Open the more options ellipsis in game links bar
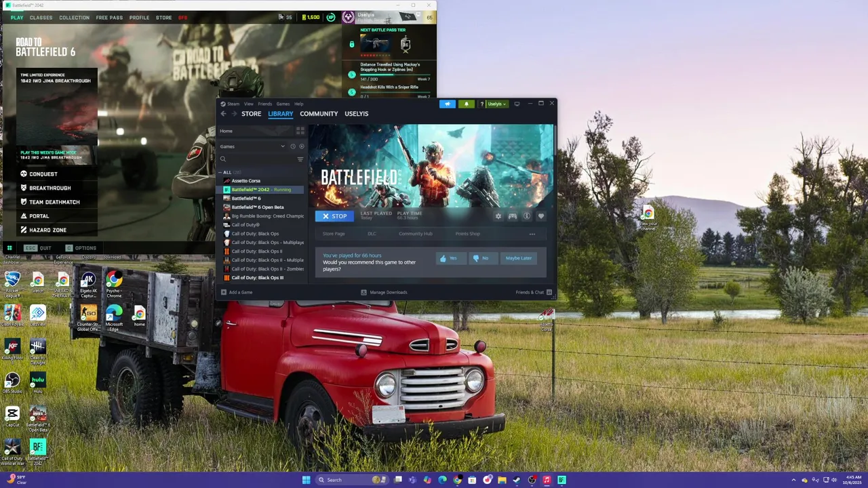The image size is (868, 488). pyautogui.click(x=532, y=234)
